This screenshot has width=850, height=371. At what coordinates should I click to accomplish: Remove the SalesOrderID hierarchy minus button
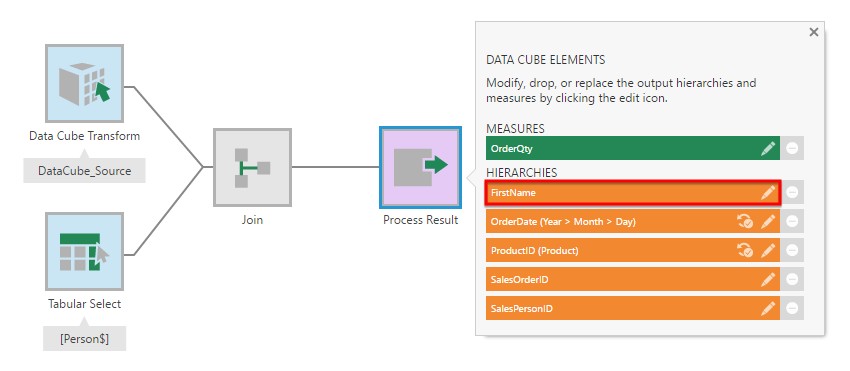point(792,280)
